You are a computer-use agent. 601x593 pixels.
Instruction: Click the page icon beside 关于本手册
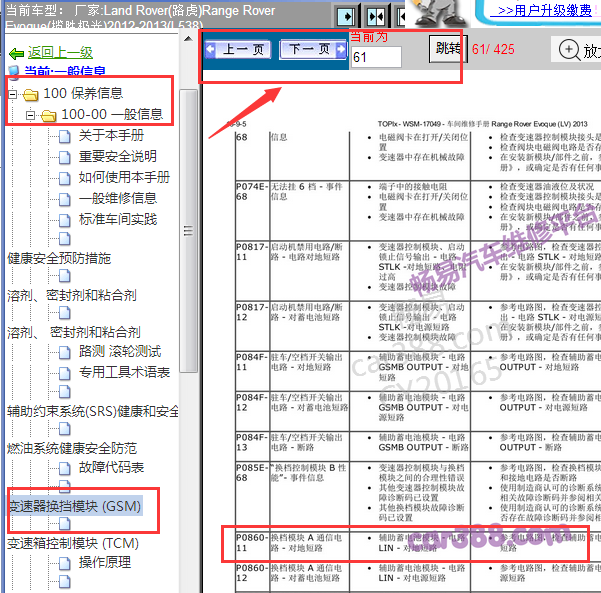64,136
